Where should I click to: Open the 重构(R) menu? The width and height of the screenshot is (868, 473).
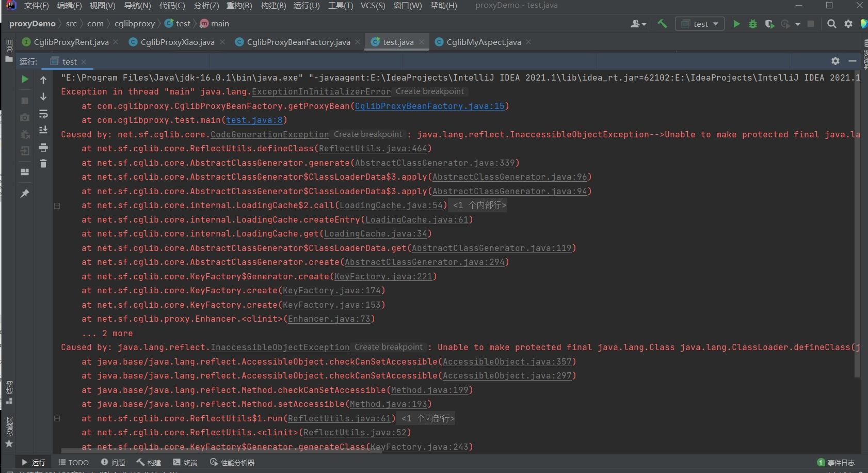point(239,6)
